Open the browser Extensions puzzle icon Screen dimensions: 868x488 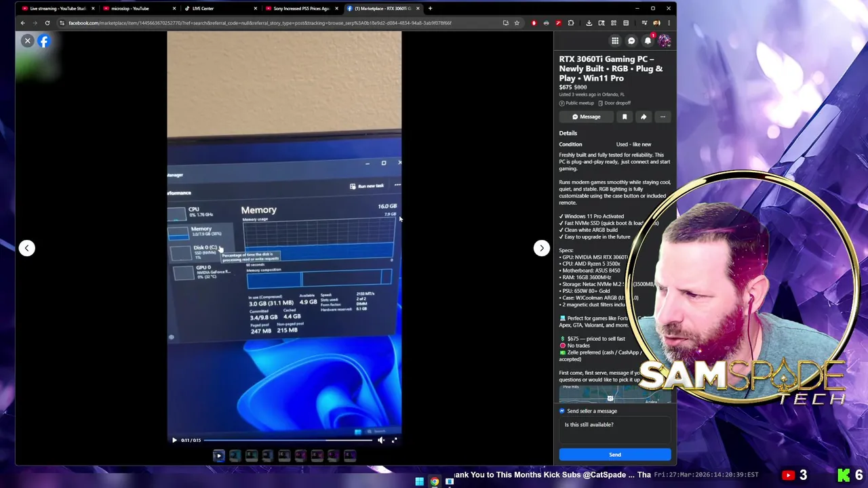coord(571,23)
